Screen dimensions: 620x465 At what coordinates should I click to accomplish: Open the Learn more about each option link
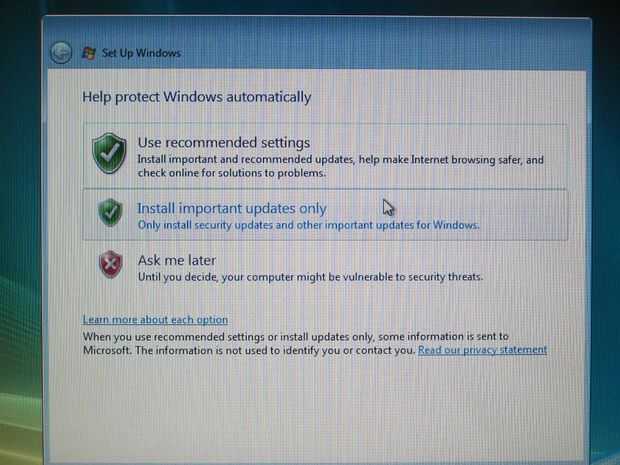155,319
